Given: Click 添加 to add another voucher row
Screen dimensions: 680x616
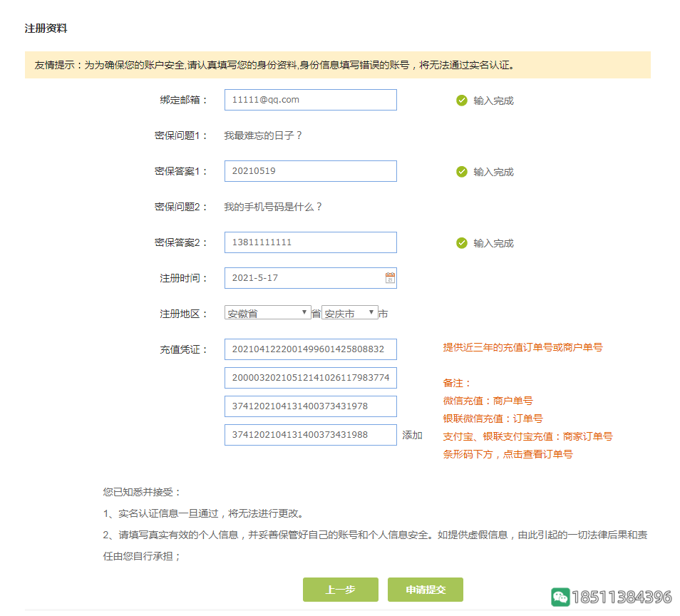Looking at the screenshot, I should (x=411, y=435).
